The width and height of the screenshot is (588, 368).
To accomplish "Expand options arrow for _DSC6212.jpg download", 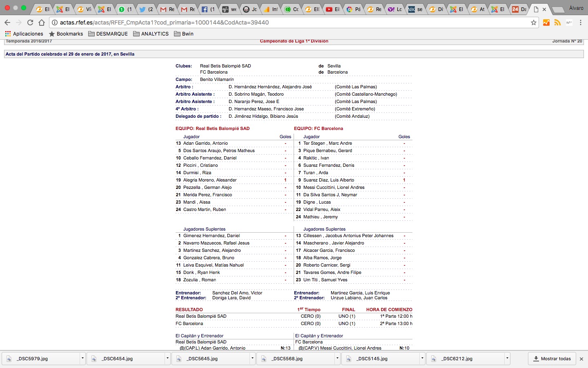I will (x=507, y=359).
